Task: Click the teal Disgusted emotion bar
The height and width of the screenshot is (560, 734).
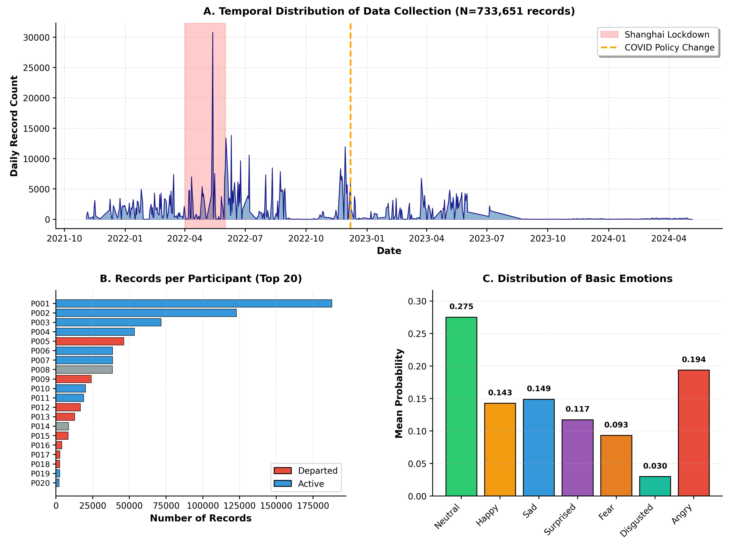Action: click(655, 486)
